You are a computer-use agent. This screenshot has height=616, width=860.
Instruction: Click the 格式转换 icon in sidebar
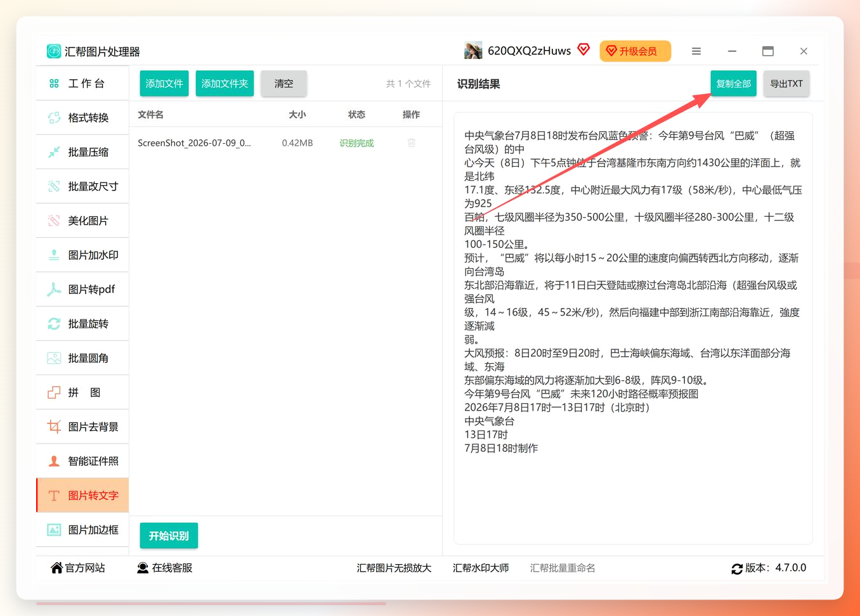click(x=54, y=118)
